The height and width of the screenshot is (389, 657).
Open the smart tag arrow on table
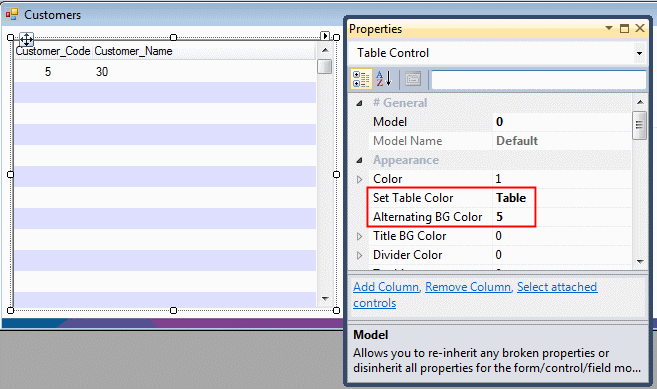click(325, 36)
